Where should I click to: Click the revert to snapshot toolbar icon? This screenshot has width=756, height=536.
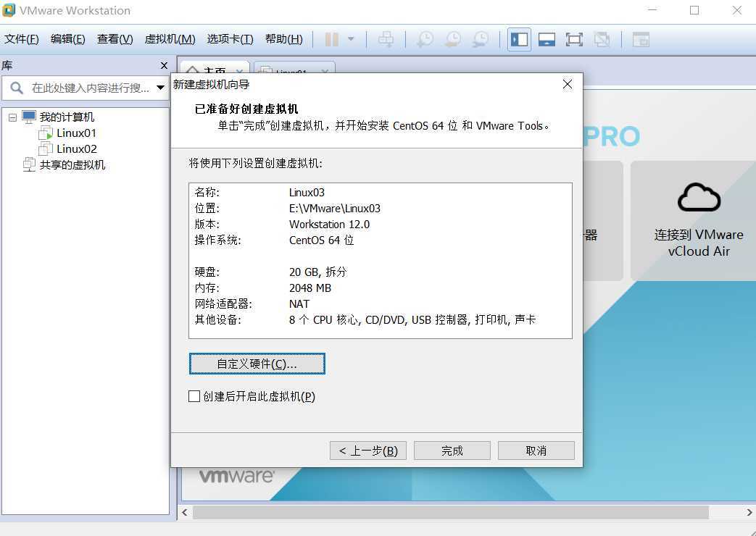pos(453,40)
